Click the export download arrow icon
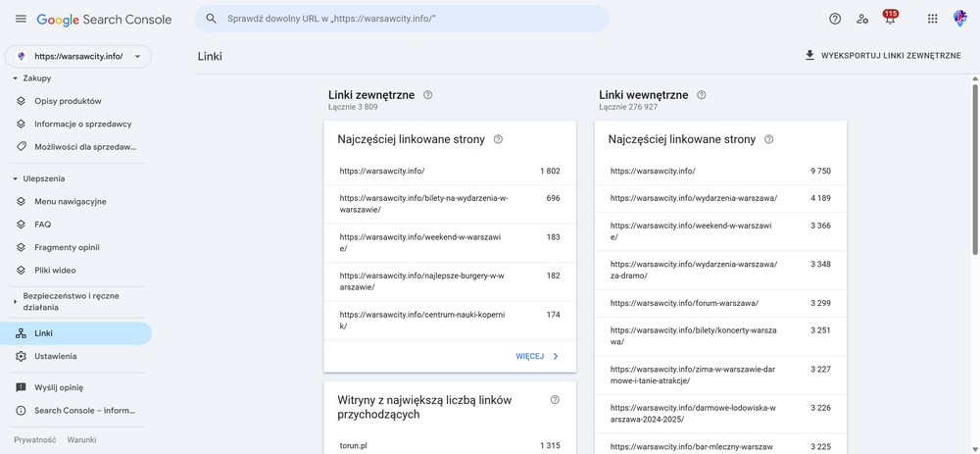The image size is (980, 454). tap(809, 56)
